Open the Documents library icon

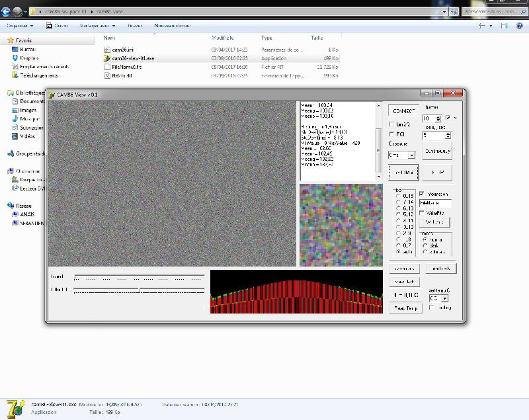coord(15,101)
